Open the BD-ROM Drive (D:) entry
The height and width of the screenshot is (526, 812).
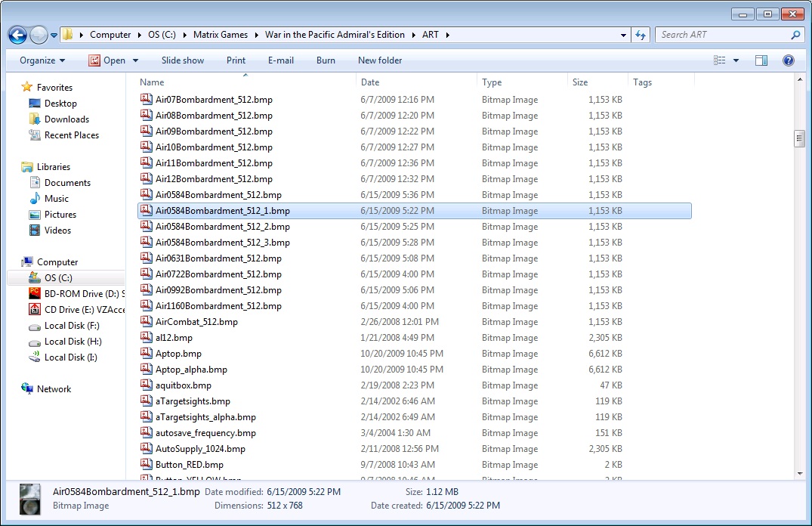click(x=76, y=294)
